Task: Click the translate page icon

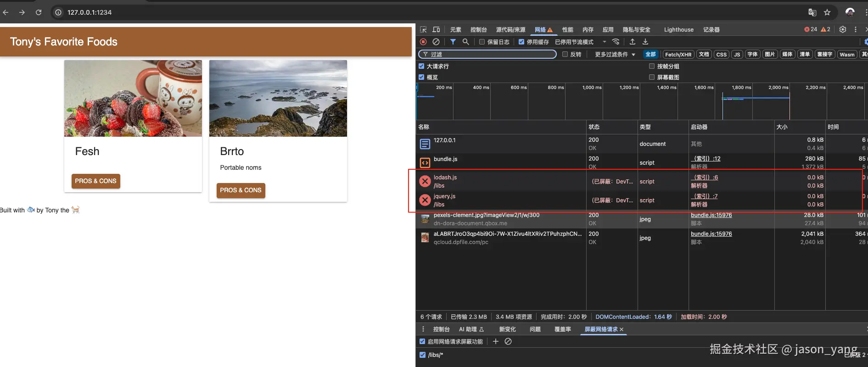Action: pos(812,12)
